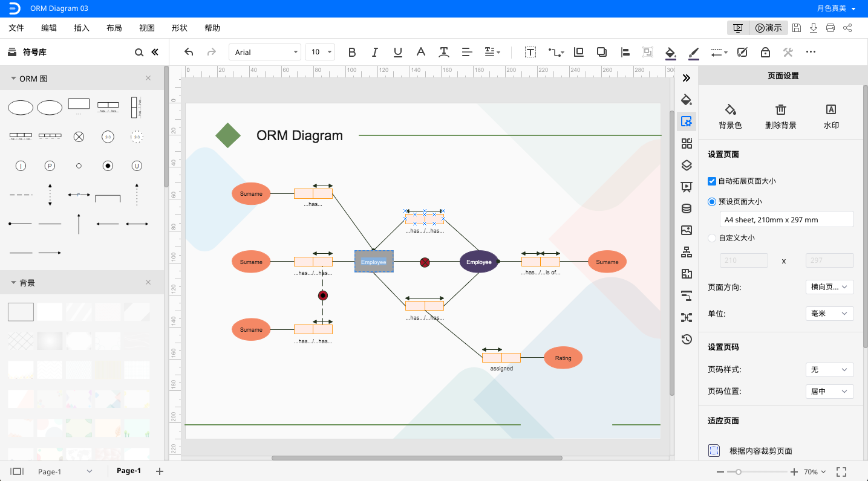Collapse the right side panel

(686, 78)
